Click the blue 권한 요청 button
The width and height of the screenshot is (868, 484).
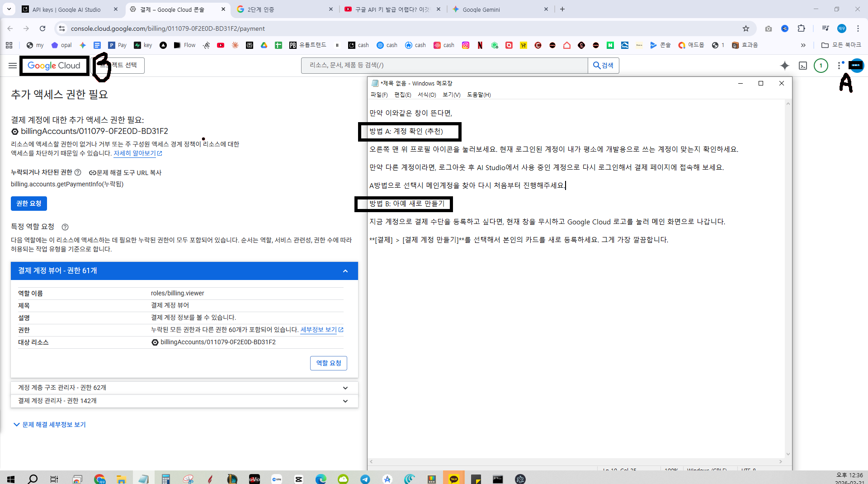pyautogui.click(x=29, y=204)
